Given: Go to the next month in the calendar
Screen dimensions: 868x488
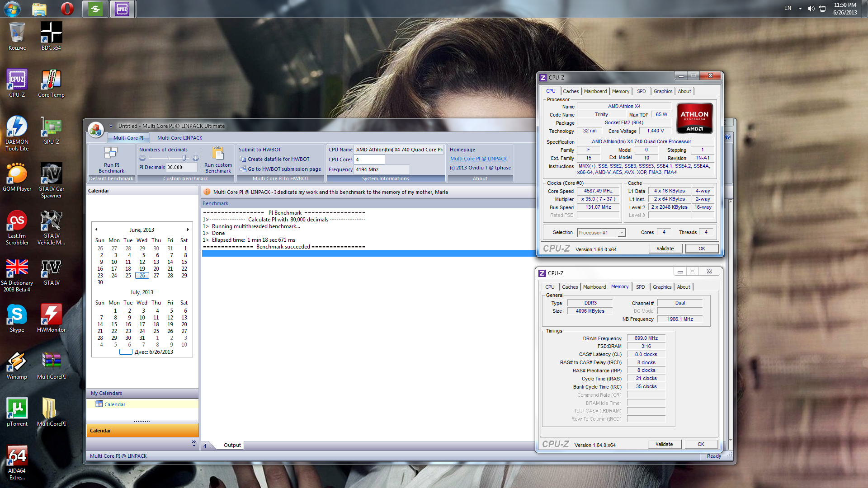Looking at the screenshot, I should pos(188,230).
